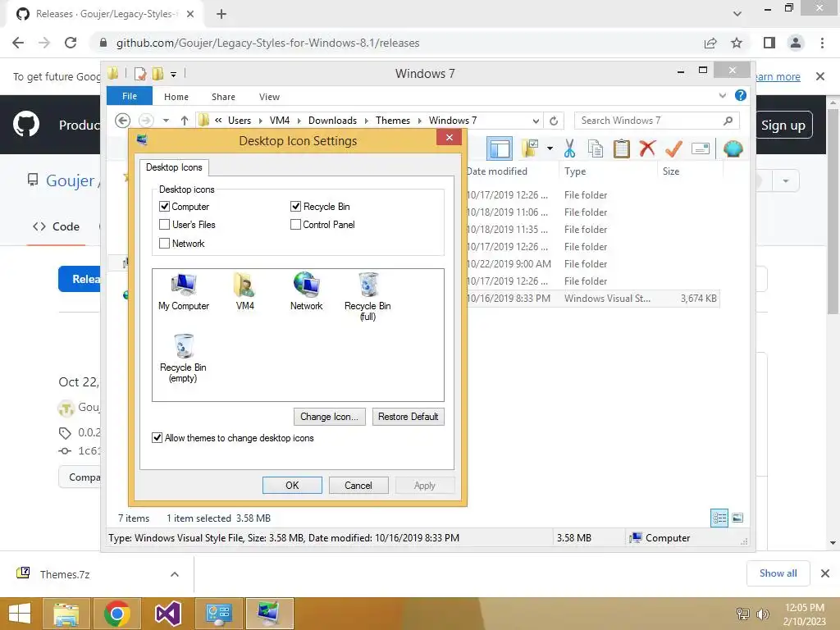Image resolution: width=840 pixels, height=630 pixels.
Task: Click the scissors Cut icon
Action: tap(569, 148)
